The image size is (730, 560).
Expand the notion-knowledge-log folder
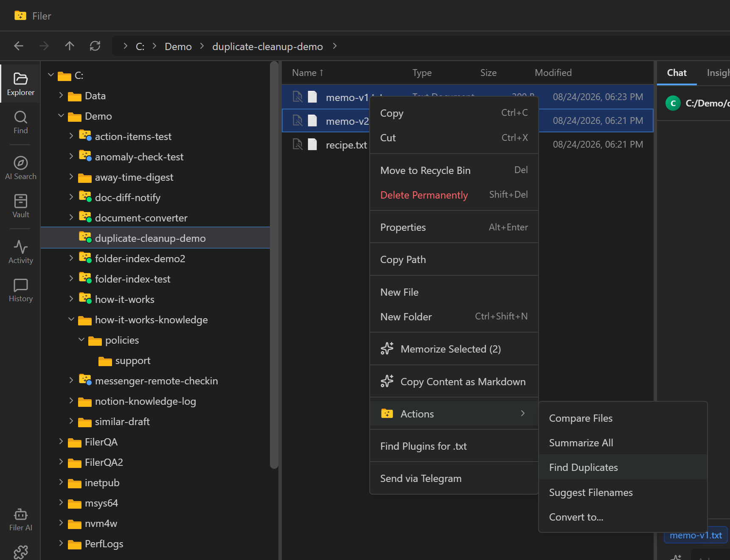tap(71, 401)
